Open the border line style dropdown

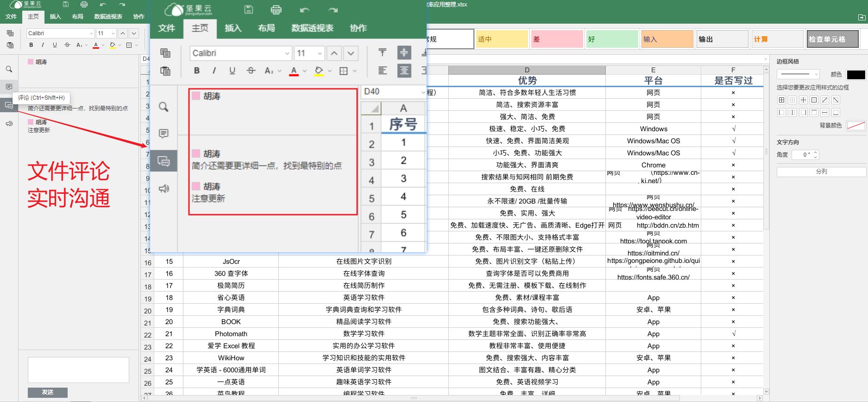(798, 74)
